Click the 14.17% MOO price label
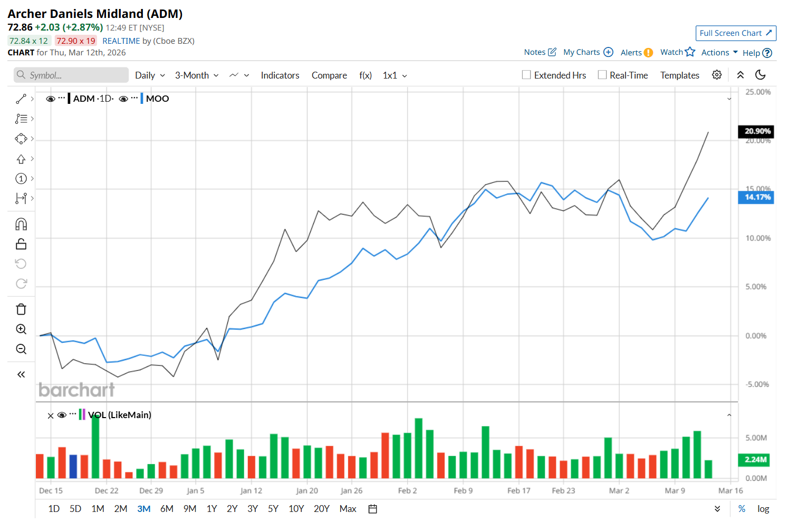The width and height of the screenshot is (808, 532). tap(756, 197)
